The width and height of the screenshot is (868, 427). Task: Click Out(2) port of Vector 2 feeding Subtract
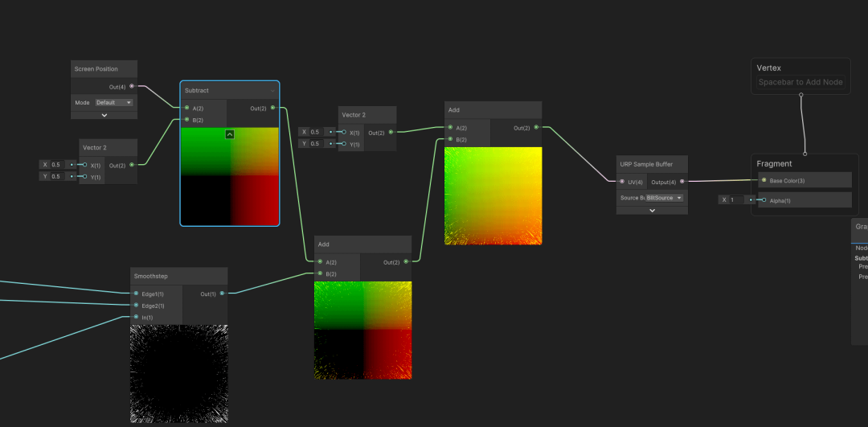131,165
